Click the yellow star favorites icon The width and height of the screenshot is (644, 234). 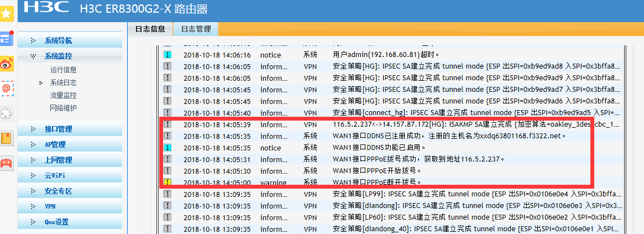pyautogui.click(x=6, y=14)
